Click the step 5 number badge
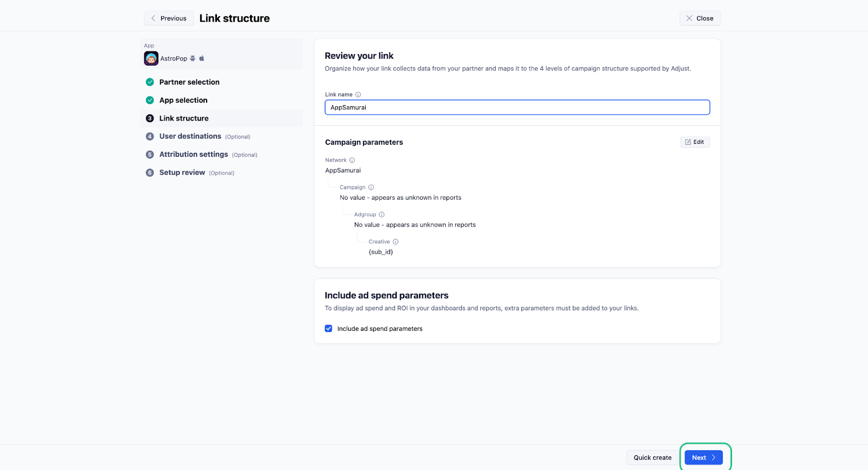 [150, 154]
